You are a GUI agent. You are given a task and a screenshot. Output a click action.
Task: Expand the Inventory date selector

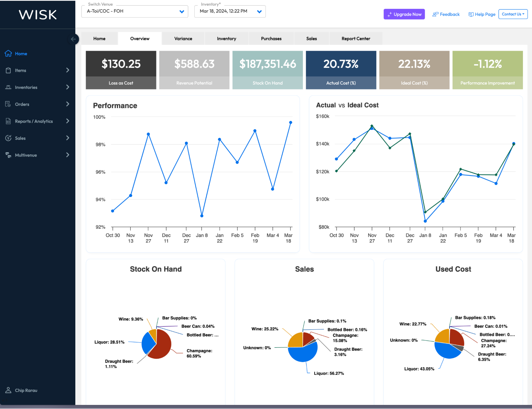[259, 11]
